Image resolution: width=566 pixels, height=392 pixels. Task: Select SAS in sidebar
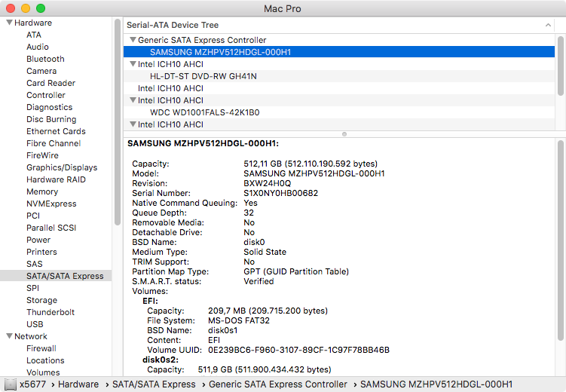(x=35, y=264)
